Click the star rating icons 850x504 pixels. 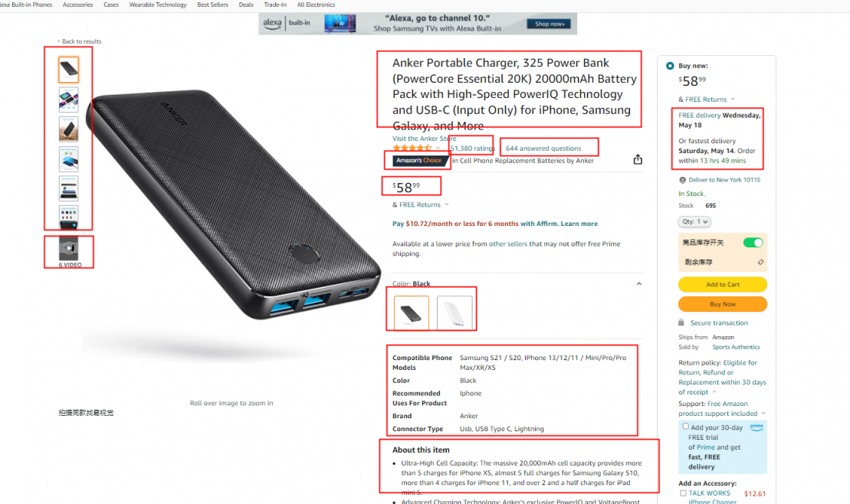(x=412, y=148)
